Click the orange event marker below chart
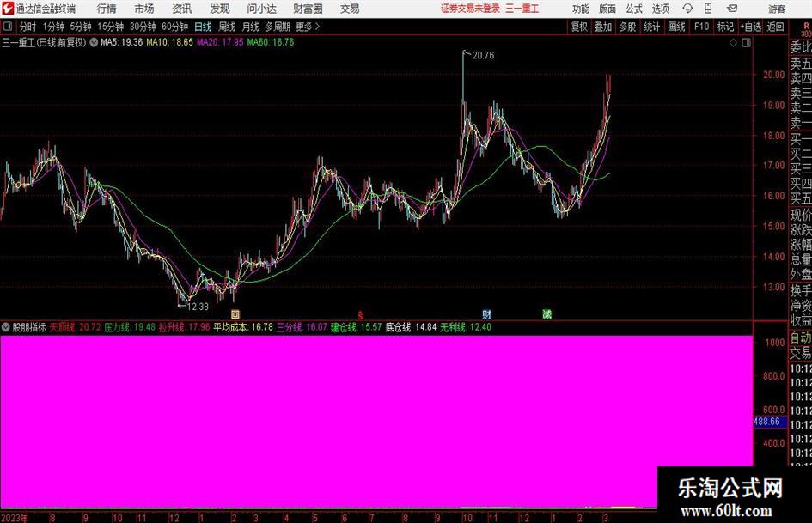The height and width of the screenshot is (523, 812). point(235,314)
